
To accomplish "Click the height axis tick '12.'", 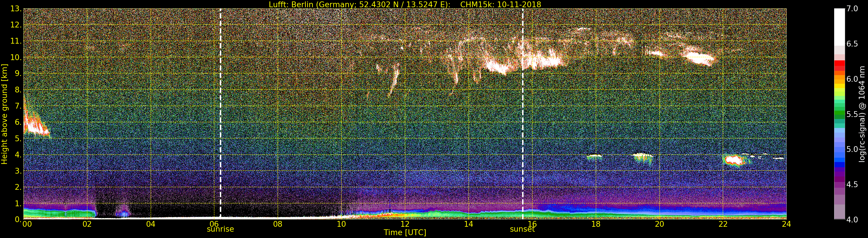I will pos(16,25).
